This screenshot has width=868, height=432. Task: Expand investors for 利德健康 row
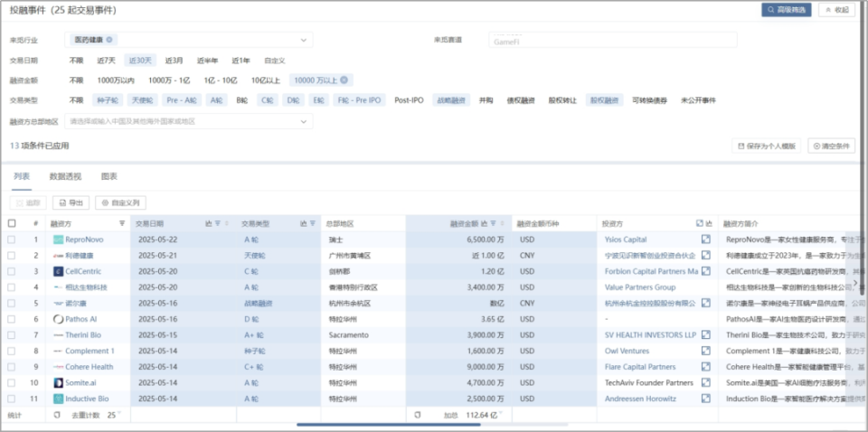click(x=706, y=255)
